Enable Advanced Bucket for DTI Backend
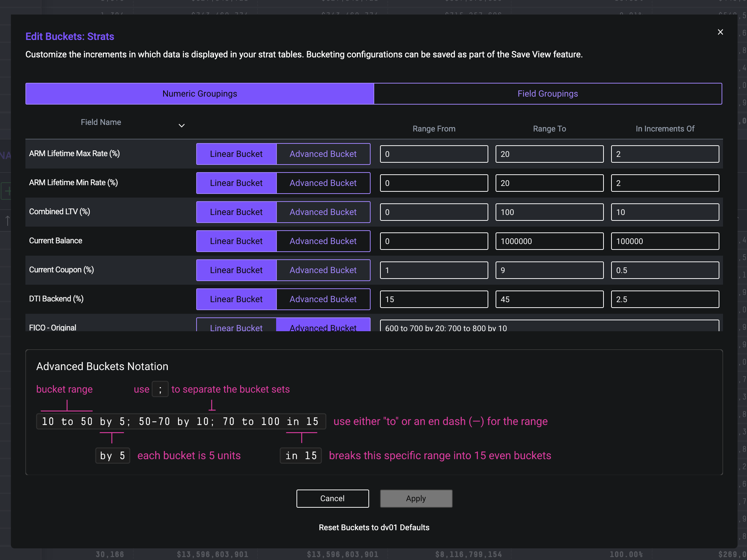This screenshot has height=560, width=747. 323,299
